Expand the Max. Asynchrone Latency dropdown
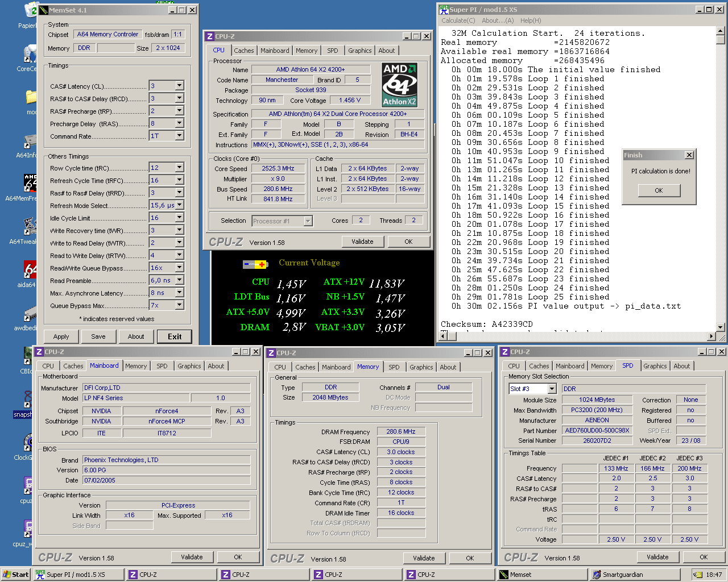Screen dimensions: 728x582 pyautogui.click(x=179, y=293)
